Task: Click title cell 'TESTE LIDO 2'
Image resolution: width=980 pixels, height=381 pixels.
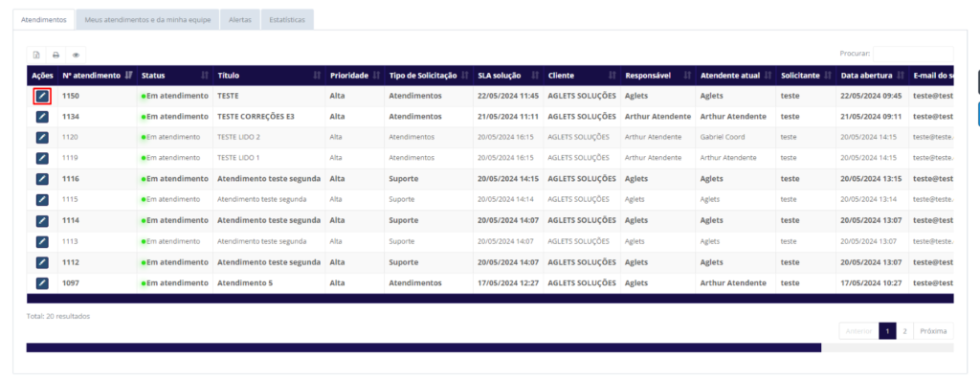Action: click(x=238, y=137)
